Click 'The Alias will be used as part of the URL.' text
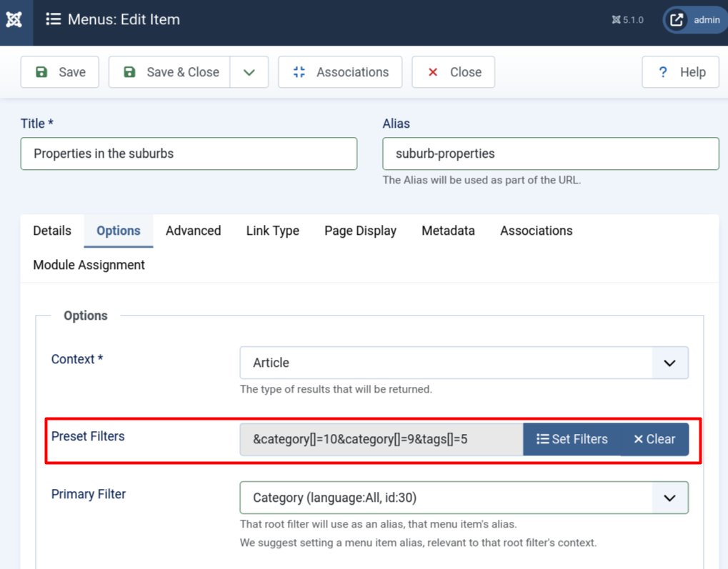The image size is (728, 569). point(482,180)
